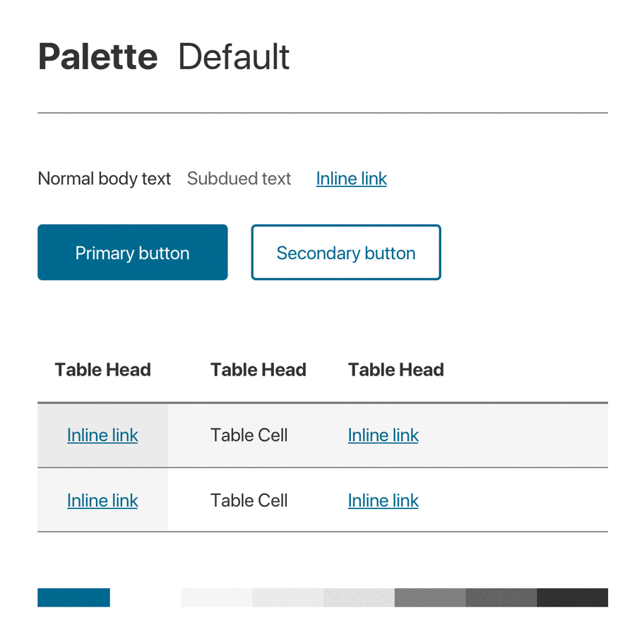Click the leftmost Table Head column header
The image size is (644, 644).
(102, 369)
